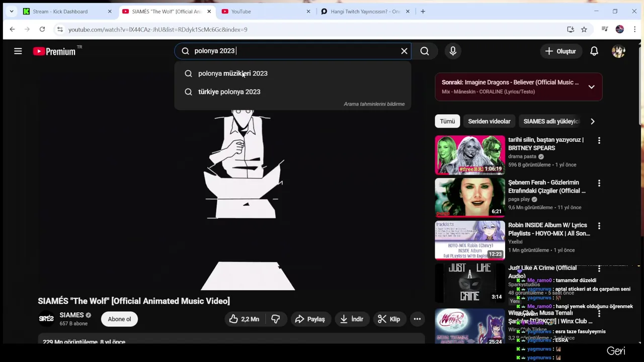Open a new browser tab
644x362 pixels.
423,11
